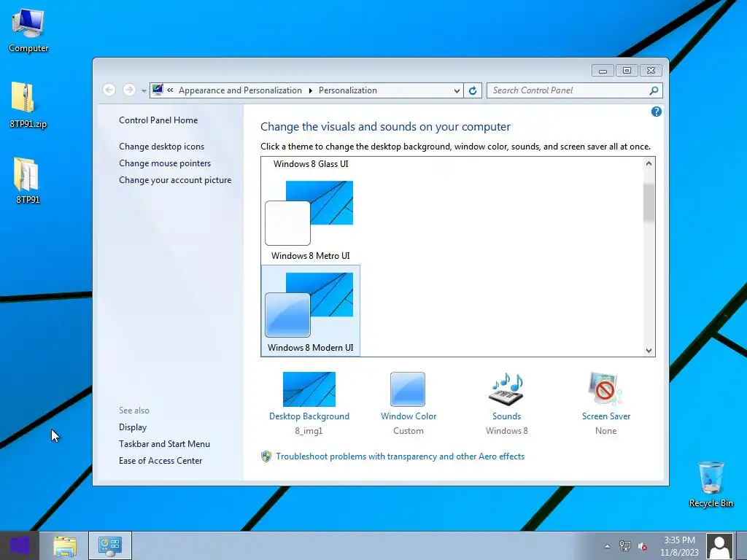Open the Display link under See also
The width and height of the screenshot is (747, 560).
tap(133, 427)
